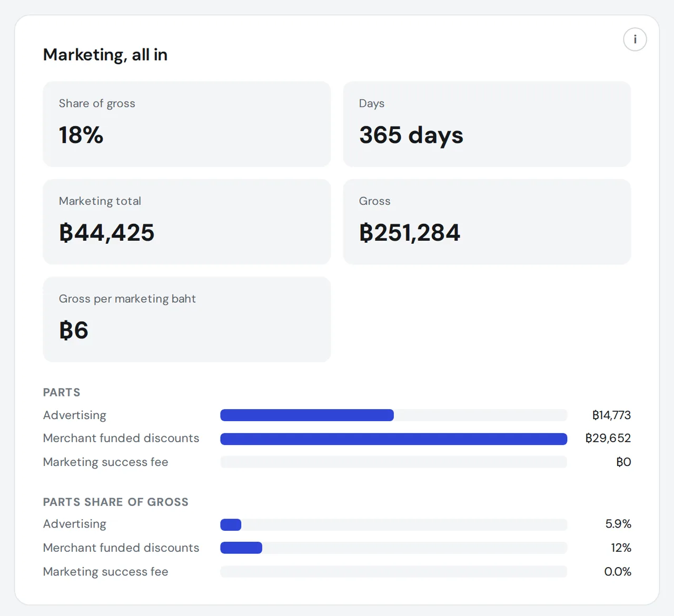Click the Advertising bar under PARTS
Viewport: 674px width, 616px height.
point(394,415)
